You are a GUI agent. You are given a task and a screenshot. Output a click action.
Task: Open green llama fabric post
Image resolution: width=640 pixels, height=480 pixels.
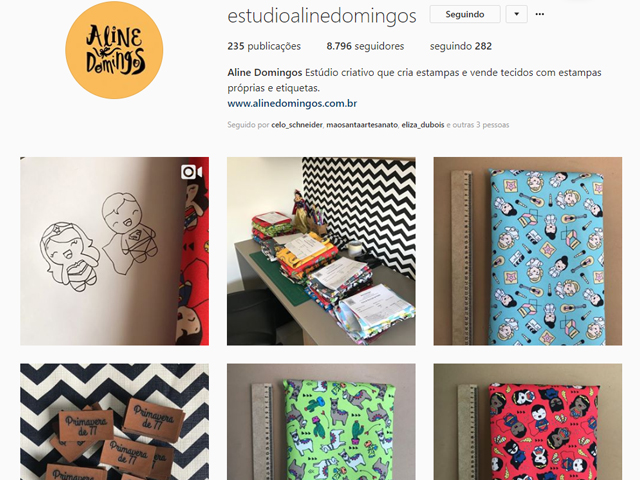321,422
